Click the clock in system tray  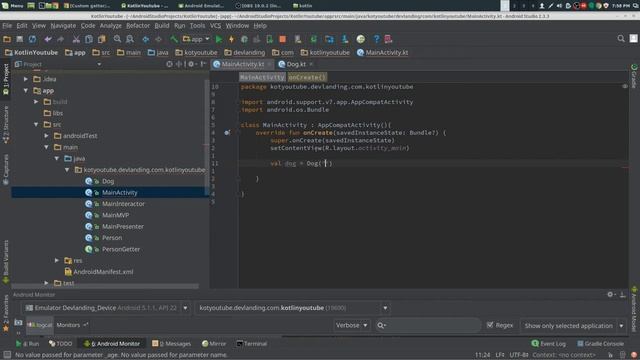621,5
